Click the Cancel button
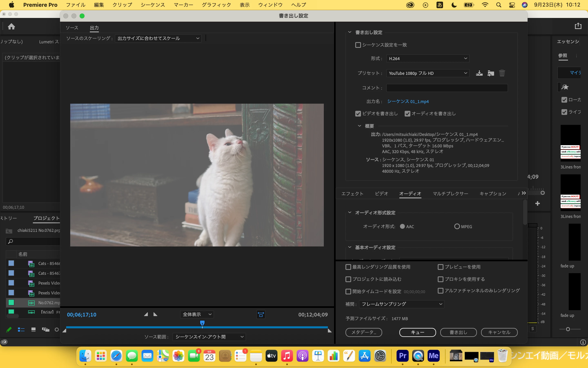The width and height of the screenshot is (588, 368). tap(499, 332)
